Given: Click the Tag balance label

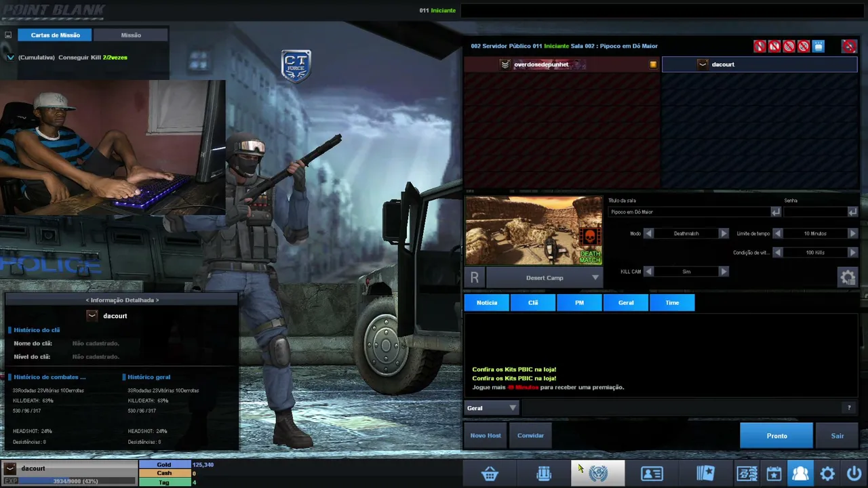Looking at the screenshot, I should [164, 482].
